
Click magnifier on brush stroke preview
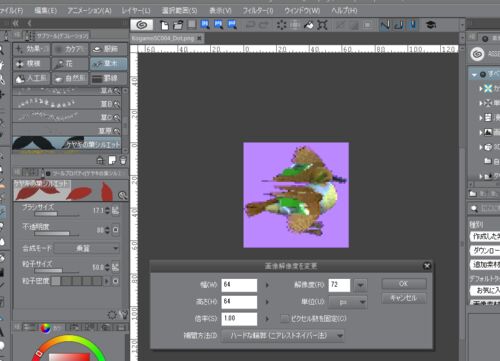(x=123, y=195)
